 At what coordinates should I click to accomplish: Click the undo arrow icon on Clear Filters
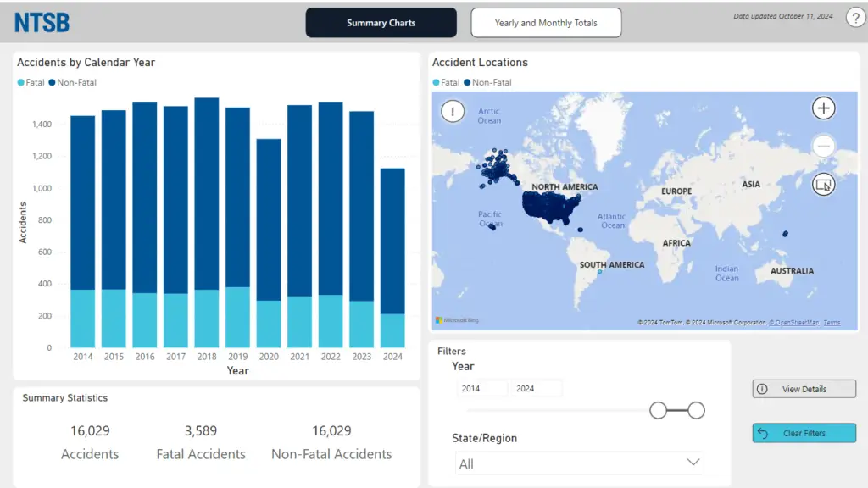pos(763,433)
